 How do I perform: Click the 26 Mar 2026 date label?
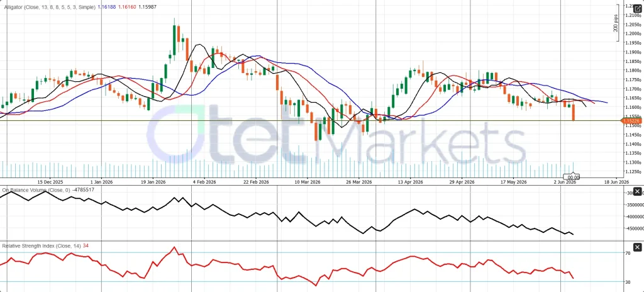[x=358, y=182]
